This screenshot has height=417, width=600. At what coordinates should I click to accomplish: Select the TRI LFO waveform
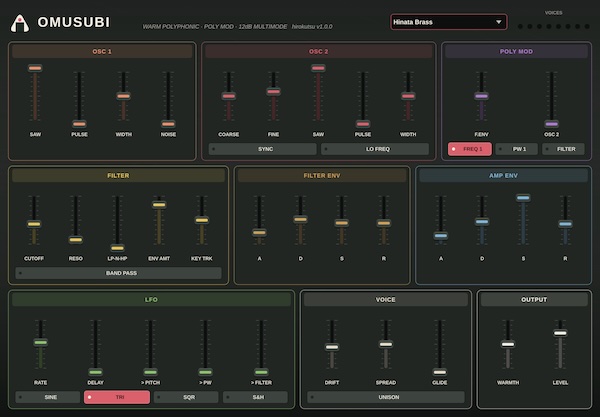coord(117,397)
